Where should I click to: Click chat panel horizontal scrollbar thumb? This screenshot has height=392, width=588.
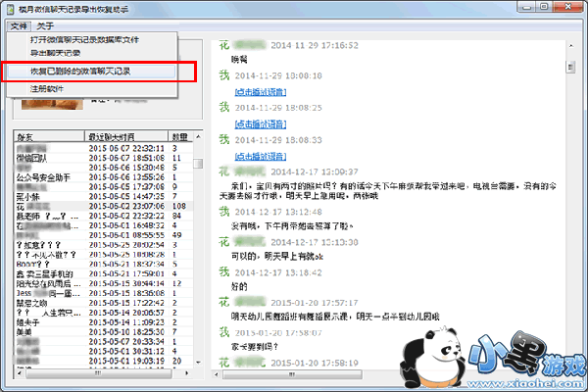292,374
